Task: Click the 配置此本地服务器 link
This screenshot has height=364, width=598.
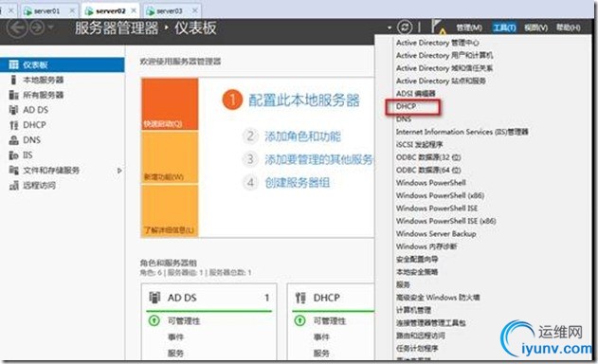Action: point(304,100)
